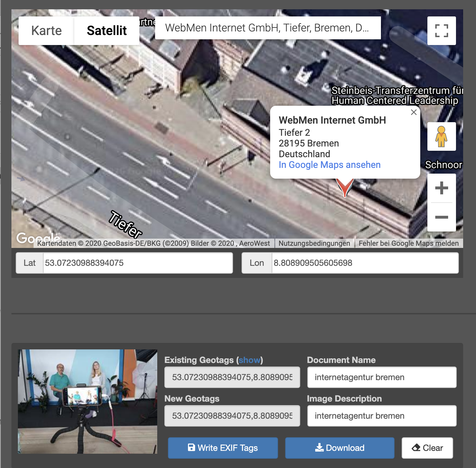Open Nutzungsbedingungen terms link
The height and width of the screenshot is (468, 476).
point(314,243)
